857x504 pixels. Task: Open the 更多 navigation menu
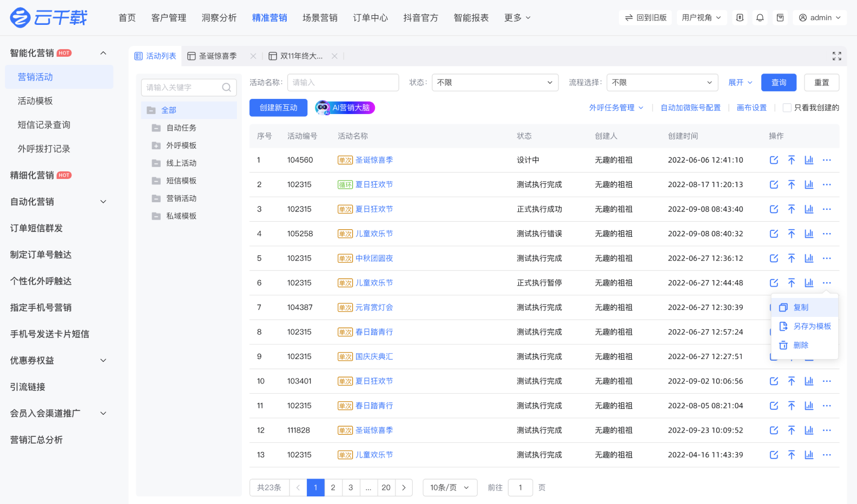pos(517,18)
